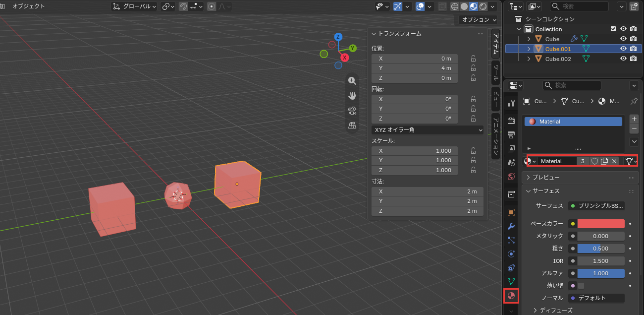Open the Physics properties tab
This screenshot has width=644, height=315.
click(x=511, y=254)
